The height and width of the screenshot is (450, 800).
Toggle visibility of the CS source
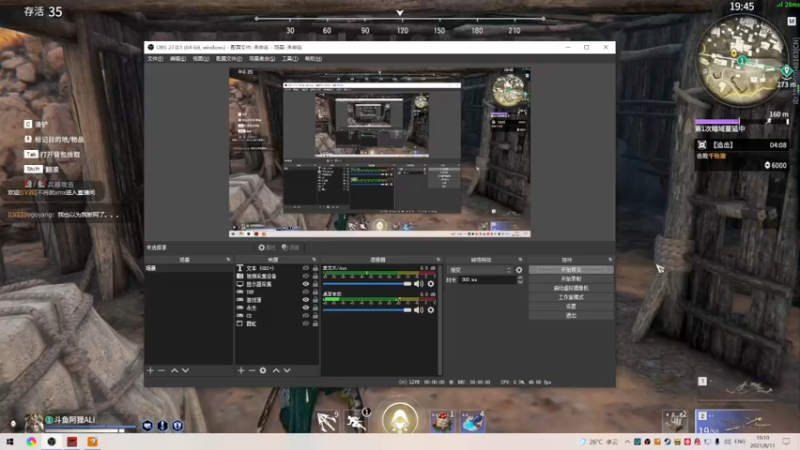(x=306, y=315)
